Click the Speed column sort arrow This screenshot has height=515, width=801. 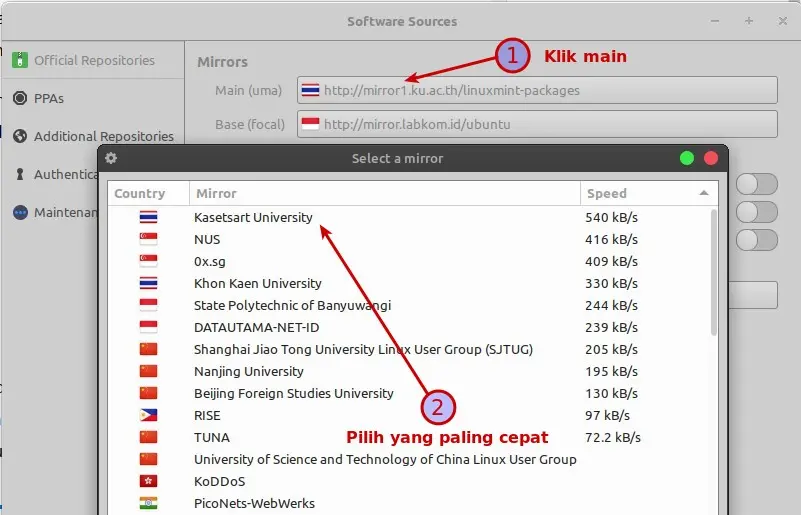pyautogui.click(x=704, y=193)
